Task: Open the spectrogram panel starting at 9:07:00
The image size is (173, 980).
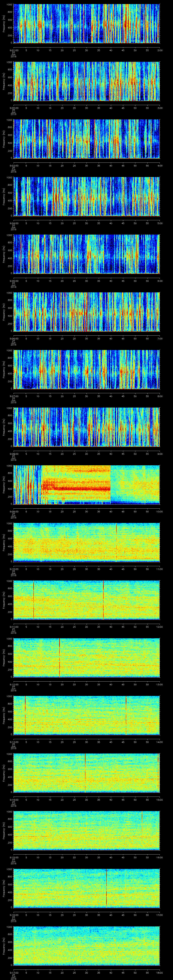Action: coord(86,369)
